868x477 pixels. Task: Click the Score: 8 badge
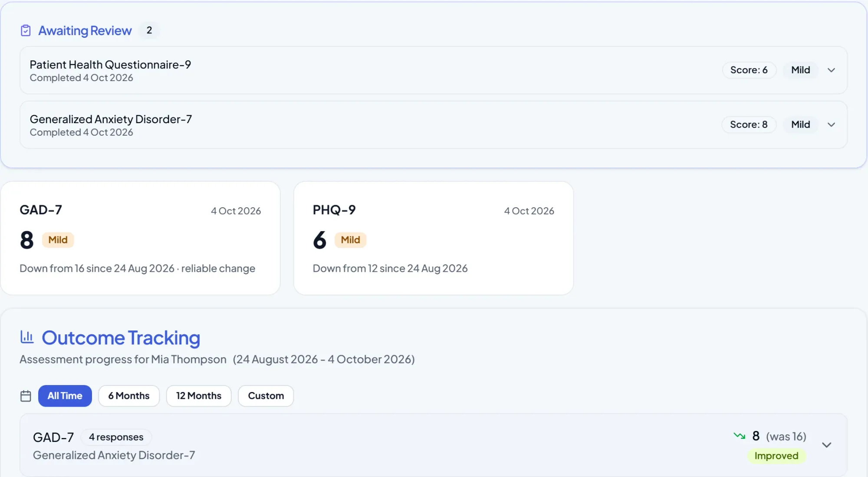coord(749,125)
